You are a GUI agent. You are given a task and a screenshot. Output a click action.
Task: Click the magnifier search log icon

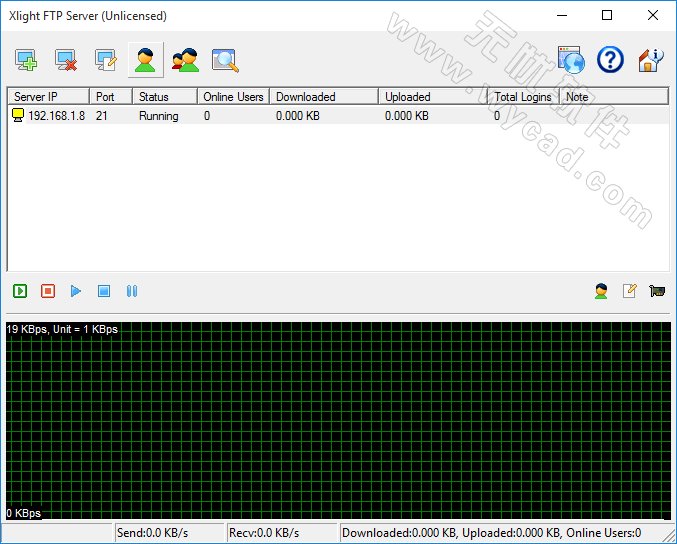click(x=225, y=60)
